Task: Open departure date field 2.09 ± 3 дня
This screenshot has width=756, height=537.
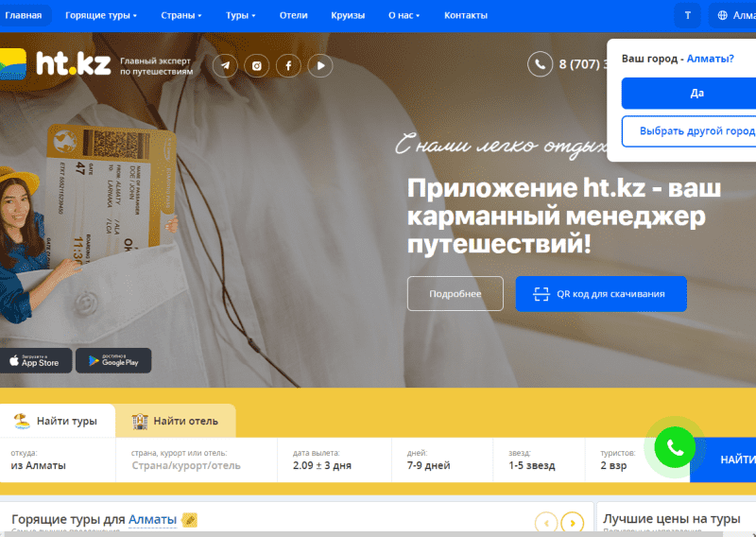Action: (335, 459)
